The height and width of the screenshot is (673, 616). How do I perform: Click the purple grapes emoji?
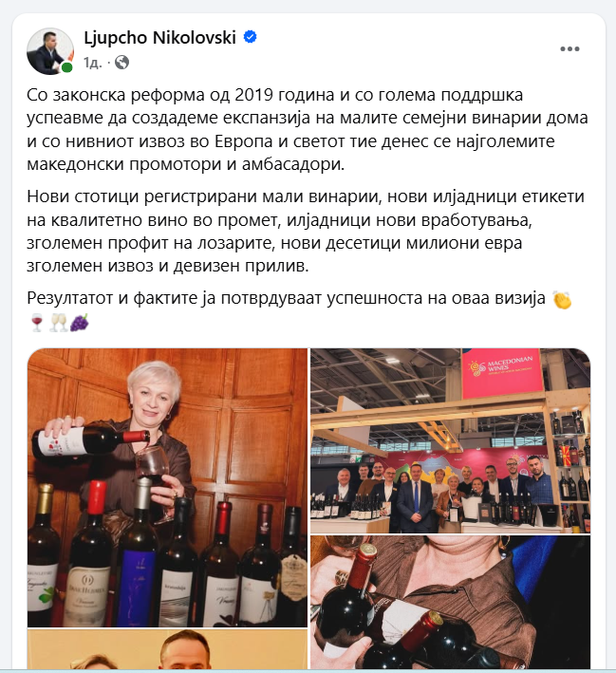pyautogui.click(x=80, y=323)
